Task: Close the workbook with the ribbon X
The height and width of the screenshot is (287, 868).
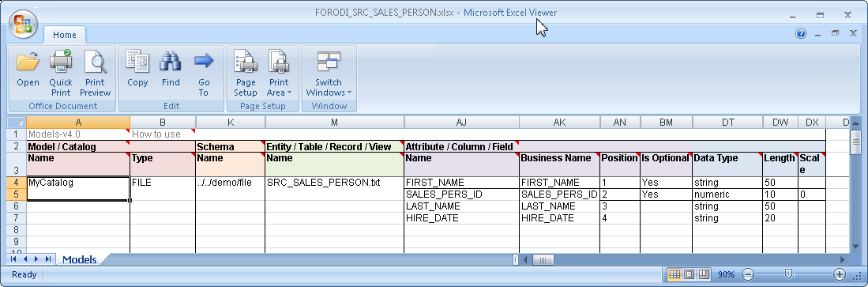Action: 853,33
